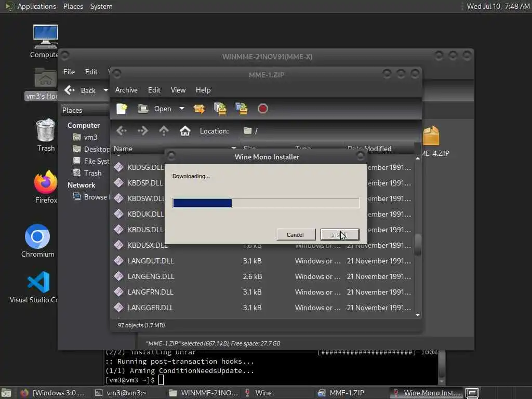Select Desktop in Places sidebar

[91, 149]
